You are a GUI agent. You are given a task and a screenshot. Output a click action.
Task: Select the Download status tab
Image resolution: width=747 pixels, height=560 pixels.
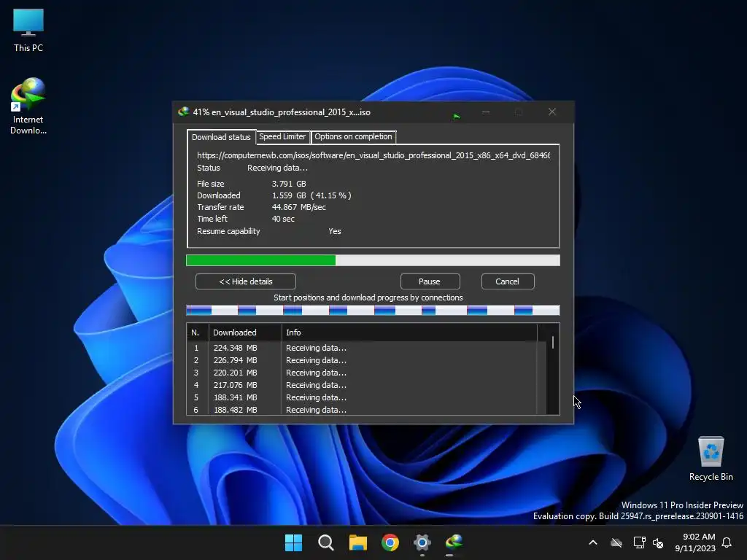pyautogui.click(x=221, y=137)
